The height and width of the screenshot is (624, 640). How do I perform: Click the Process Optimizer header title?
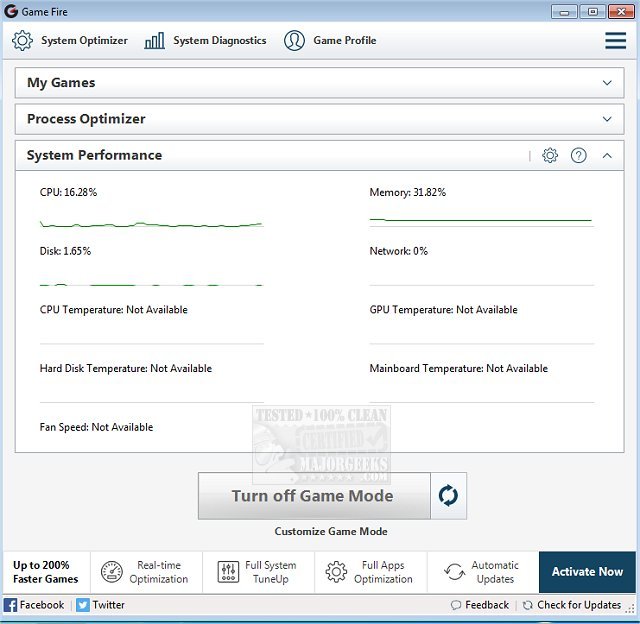[86, 119]
